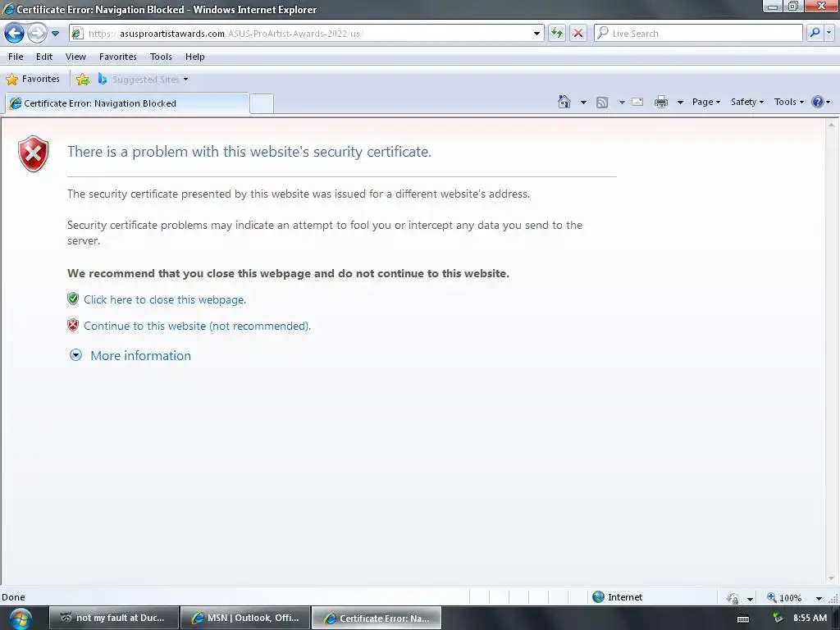This screenshot has height=630, width=840.
Task: Click the Windows Start orb
Action: pyautogui.click(x=20, y=619)
